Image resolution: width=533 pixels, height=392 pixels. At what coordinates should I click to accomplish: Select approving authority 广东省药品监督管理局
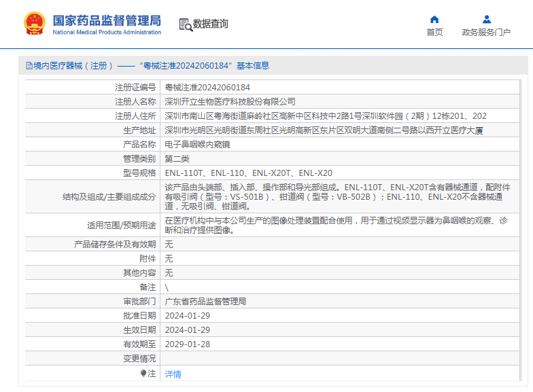point(205,302)
